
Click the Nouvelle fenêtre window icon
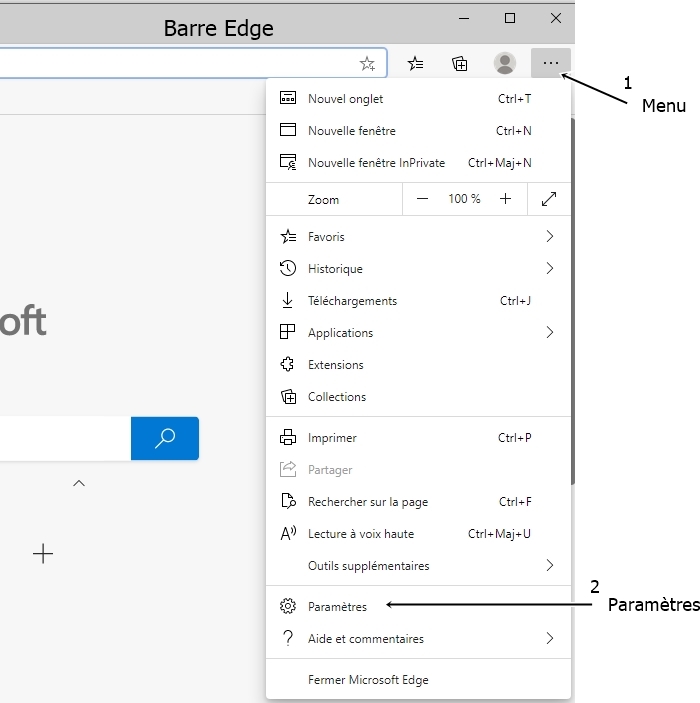click(288, 130)
